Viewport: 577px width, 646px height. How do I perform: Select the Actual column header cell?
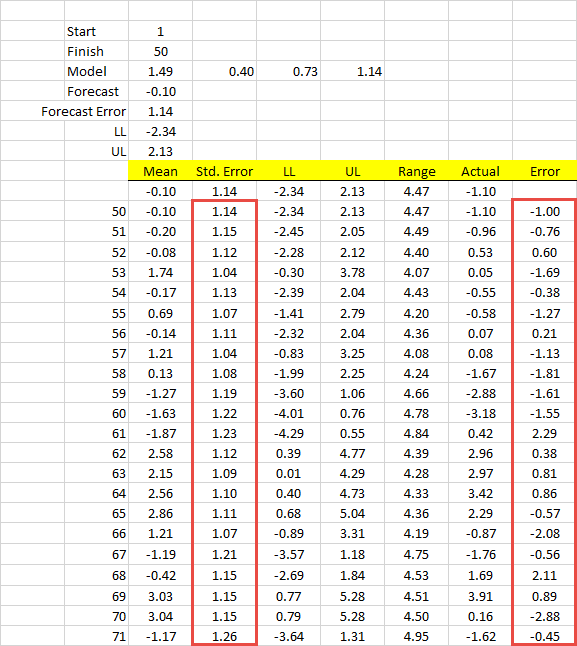480,171
